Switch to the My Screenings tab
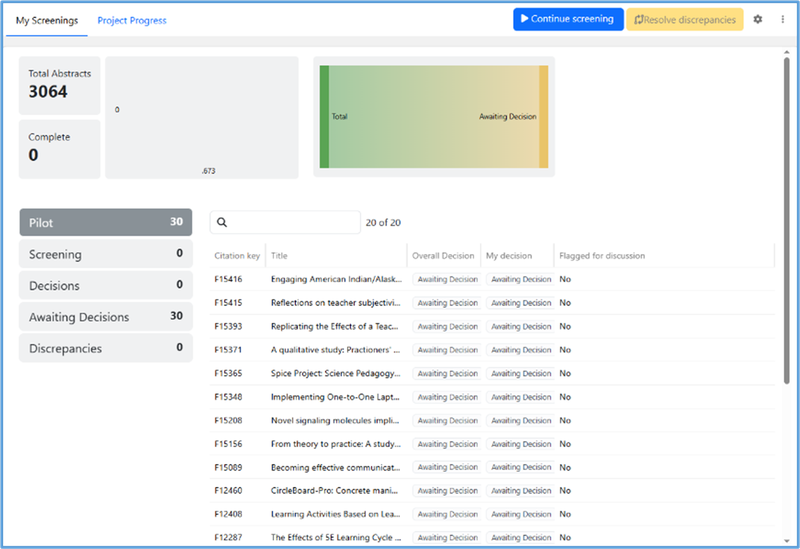The width and height of the screenshot is (800, 549). tap(47, 20)
